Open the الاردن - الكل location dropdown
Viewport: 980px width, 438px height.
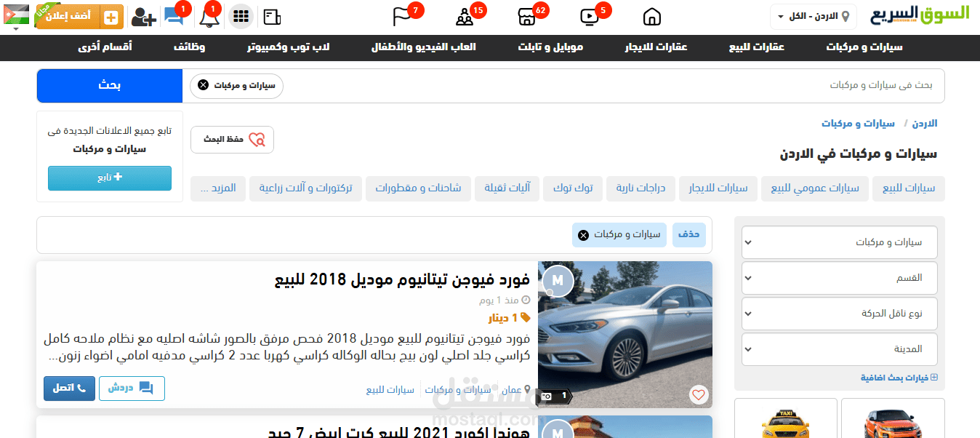813,16
